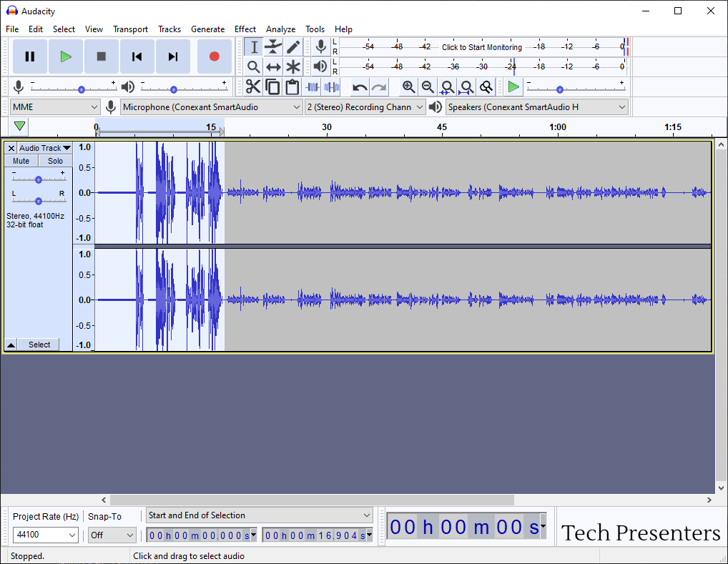Viewport: 728px width, 564px height.
Task: Open the Speakers playback device dropdown
Action: tap(537, 107)
